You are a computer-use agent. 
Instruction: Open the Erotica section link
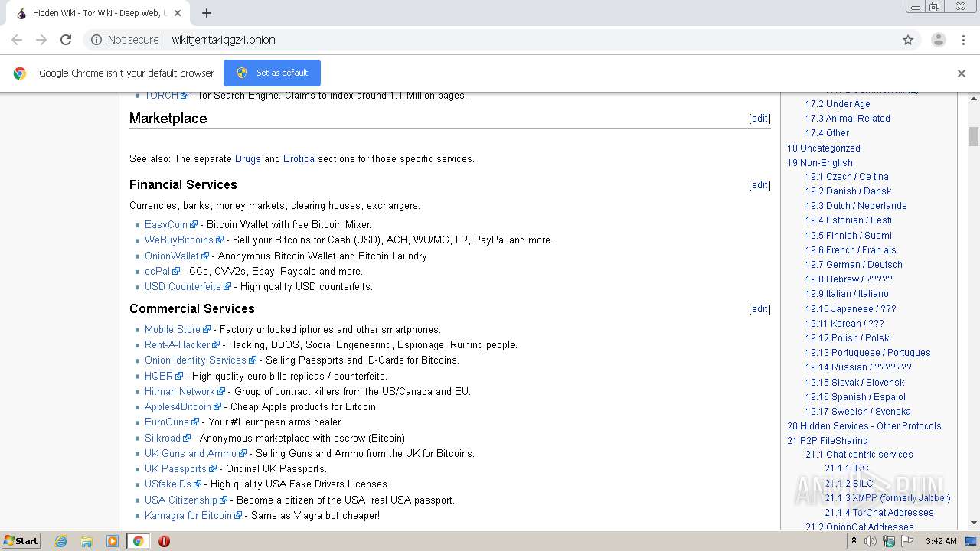pyautogui.click(x=299, y=159)
